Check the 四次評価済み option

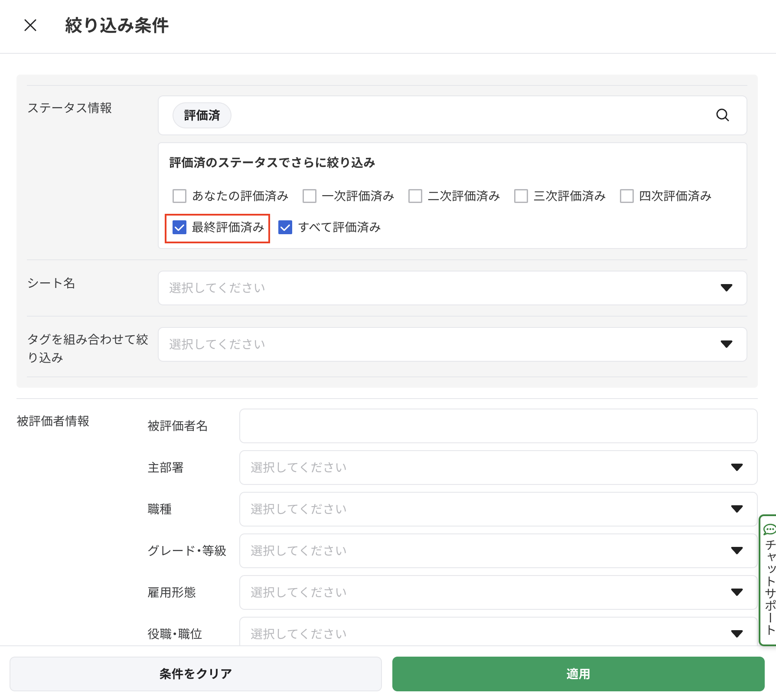pos(627,196)
